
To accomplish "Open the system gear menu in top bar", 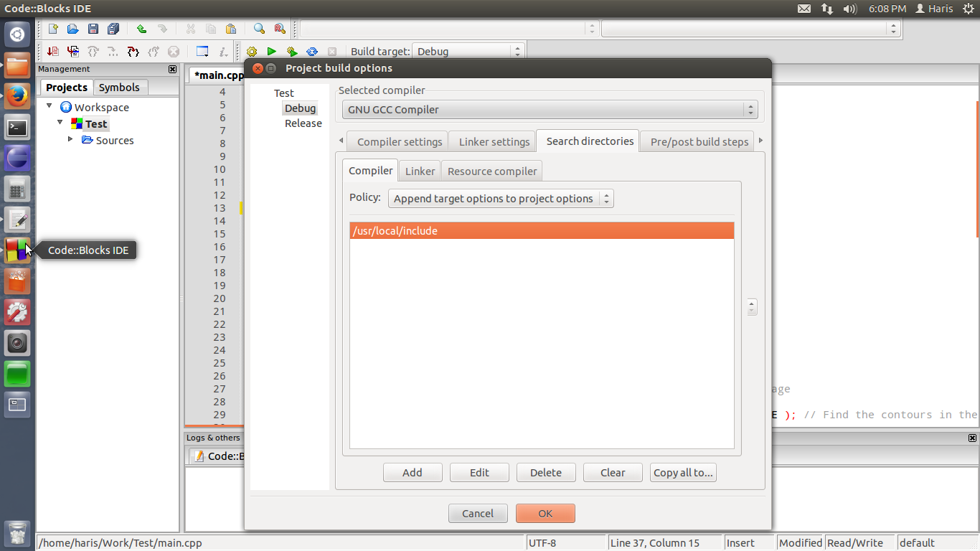I will point(968,9).
